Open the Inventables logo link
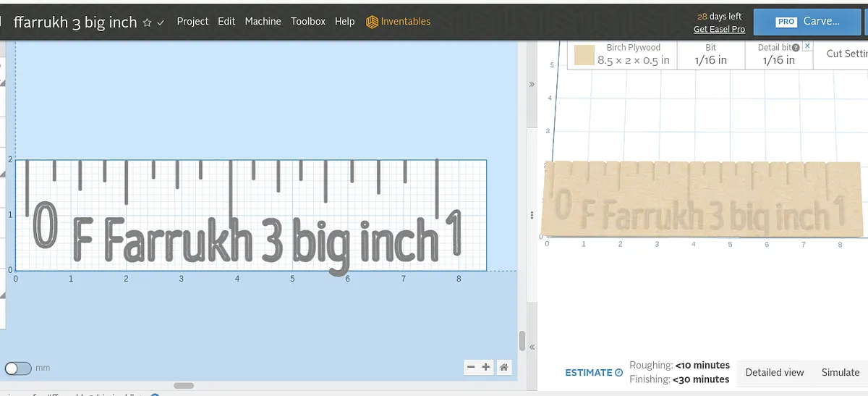868x396 pixels. pyautogui.click(x=398, y=22)
